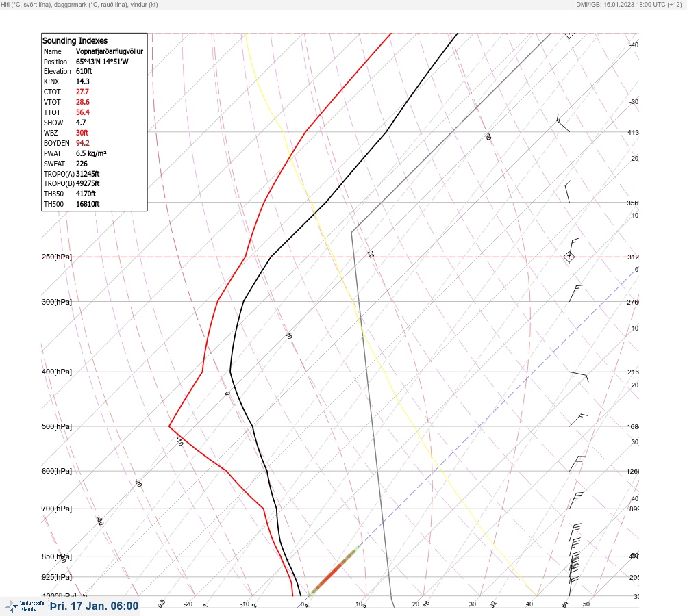Select the wind barb at 400 hPa level
This screenshot has height=616, width=687.
[x=579, y=376]
